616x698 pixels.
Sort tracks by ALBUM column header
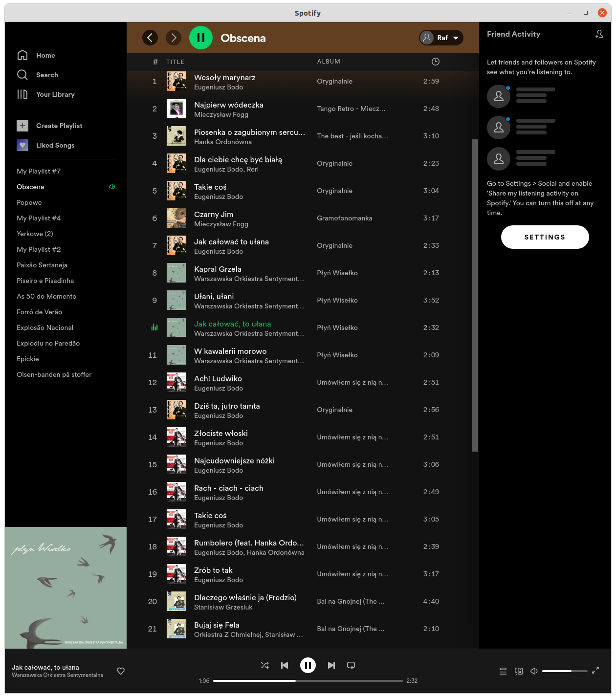[329, 62]
